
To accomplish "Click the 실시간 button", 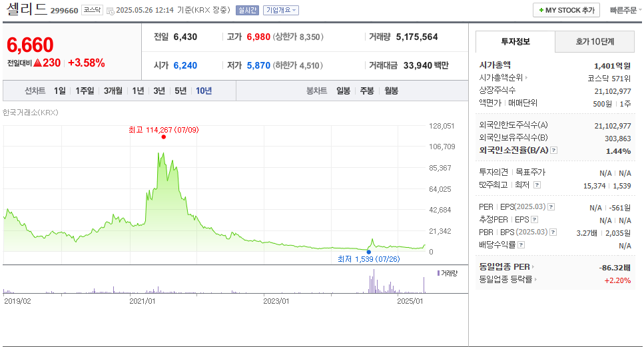I will pyautogui.click(x=247, y=10).
